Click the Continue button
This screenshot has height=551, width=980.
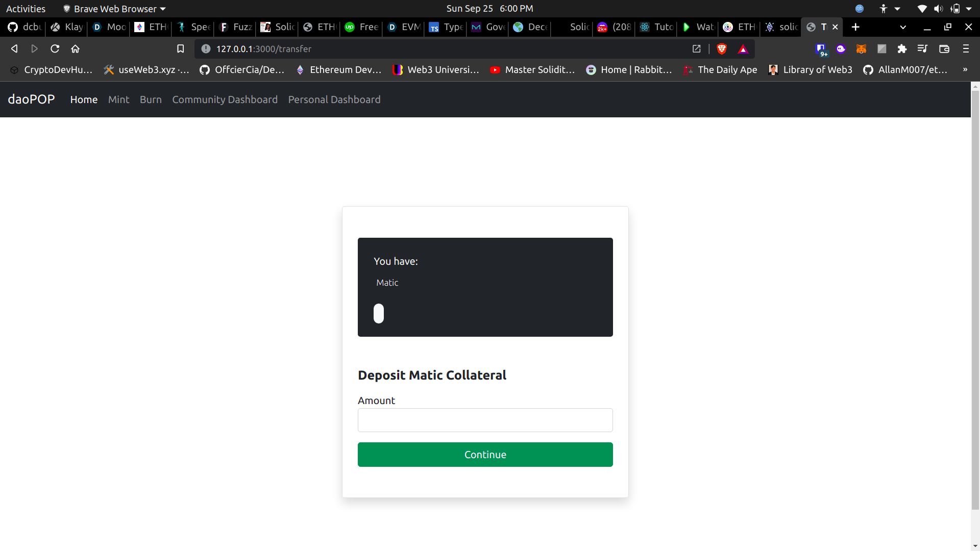[484, 454]
